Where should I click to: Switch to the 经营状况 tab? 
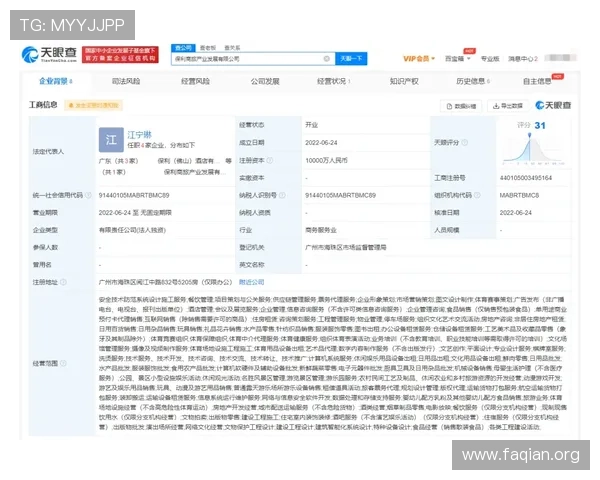(x=334, y=81)
